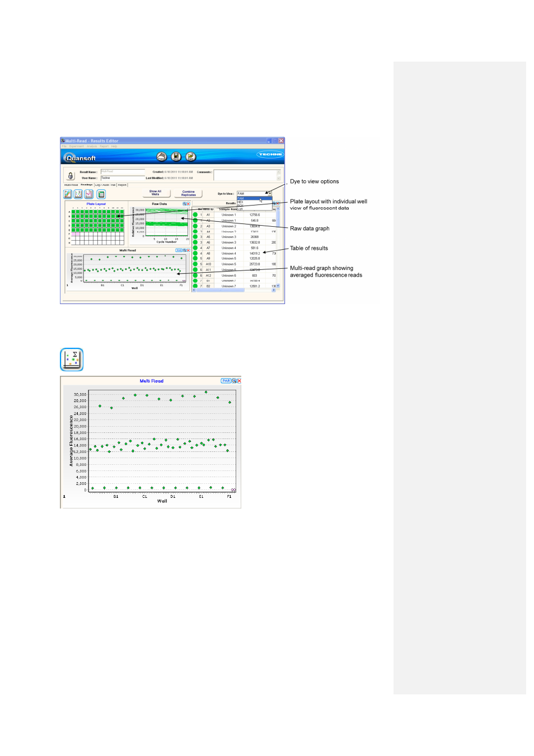Click the results table horizontal scrollbar
Image resolution: width=534 pixels, height=756 pixels.
click(x=234, y=290)
